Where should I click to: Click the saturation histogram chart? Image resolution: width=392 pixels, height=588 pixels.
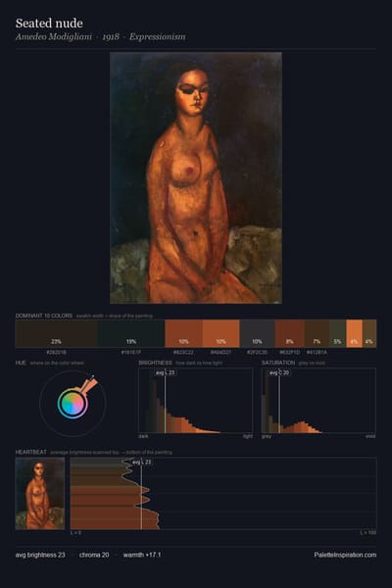[x=318, y=401]
